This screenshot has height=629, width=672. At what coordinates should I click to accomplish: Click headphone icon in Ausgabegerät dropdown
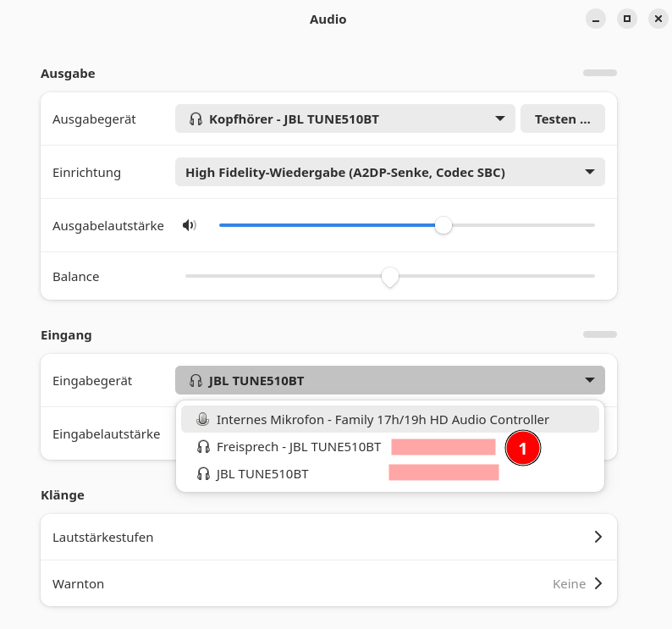(x=196, y=119)
